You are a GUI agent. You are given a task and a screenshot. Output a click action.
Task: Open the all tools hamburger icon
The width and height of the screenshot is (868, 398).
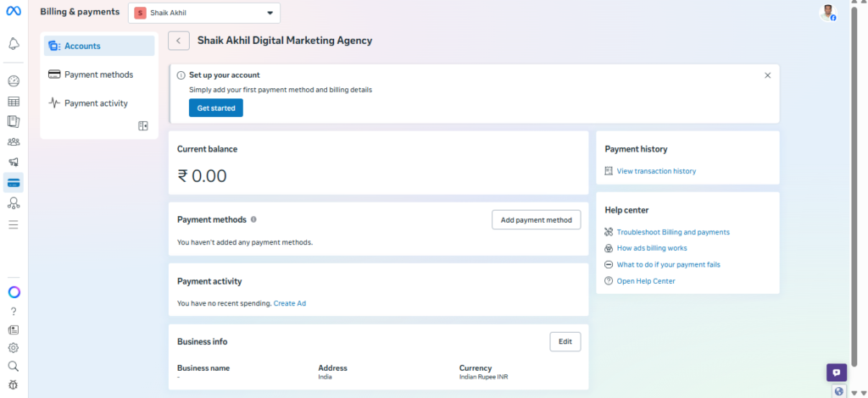coord(14,224)
